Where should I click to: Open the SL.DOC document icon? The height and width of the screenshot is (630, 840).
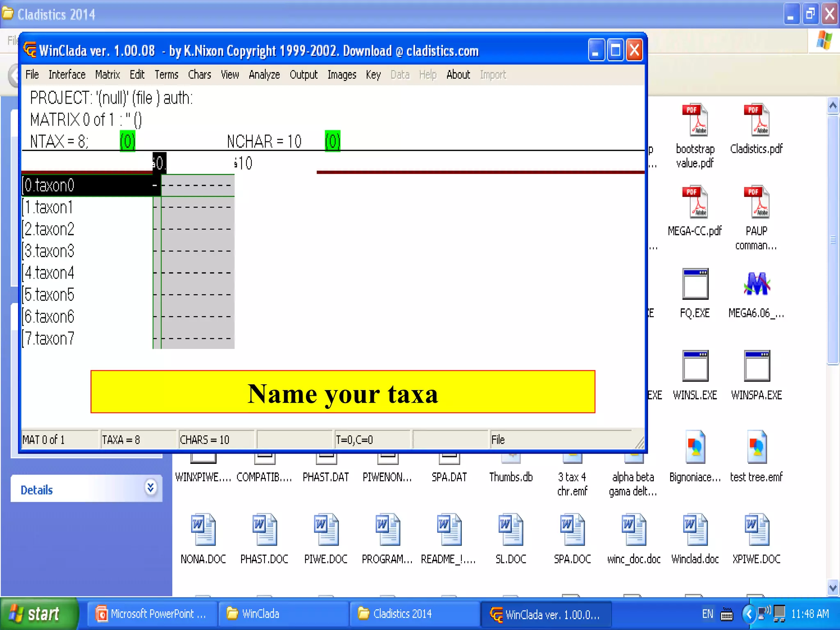click(x=511, y=530)
